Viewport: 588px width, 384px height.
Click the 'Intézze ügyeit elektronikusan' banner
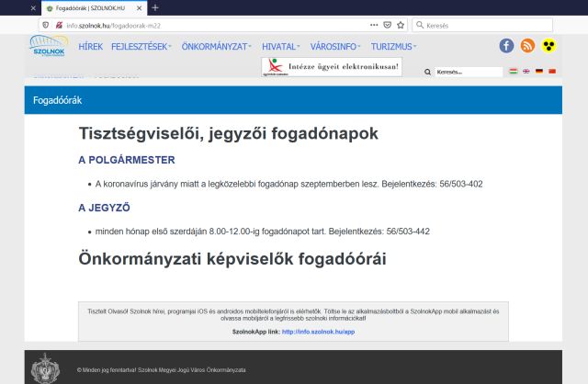click(331, 66)
